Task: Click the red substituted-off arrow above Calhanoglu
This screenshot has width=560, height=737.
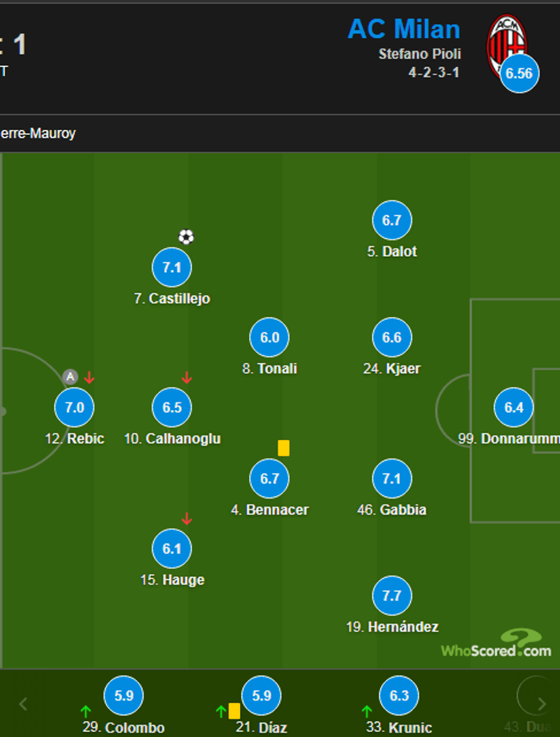Action: (187, 377)
